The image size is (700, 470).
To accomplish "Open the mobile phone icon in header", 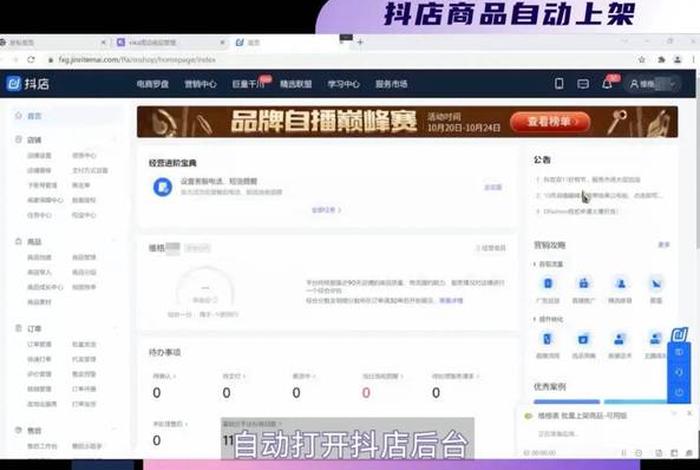I will coord(558,83).
